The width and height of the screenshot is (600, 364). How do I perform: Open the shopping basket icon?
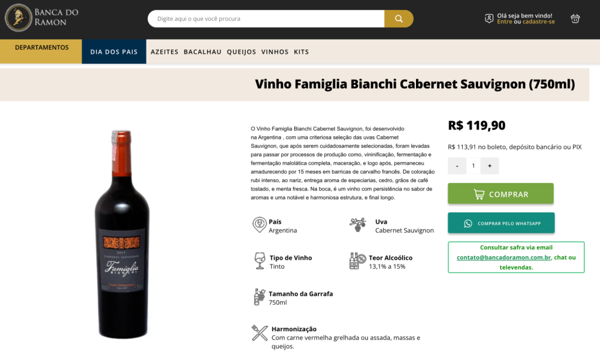[x=575, y=19]
